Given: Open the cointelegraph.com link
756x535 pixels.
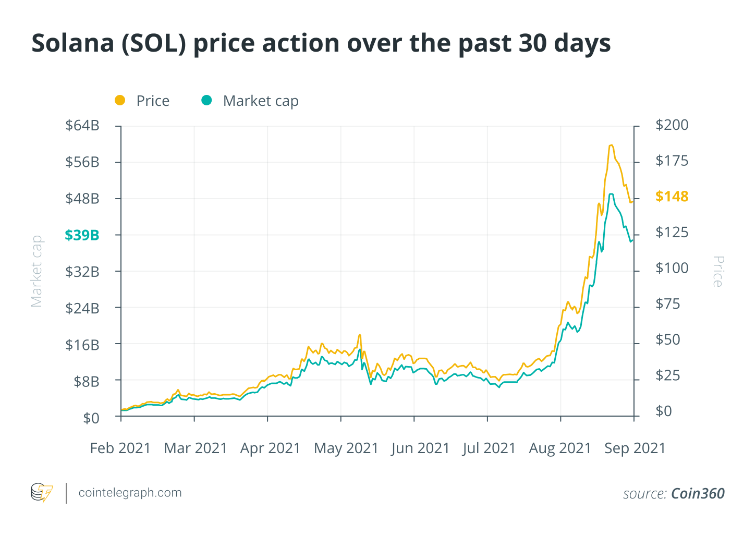Looking at the screenshot, I should point(130,493).
